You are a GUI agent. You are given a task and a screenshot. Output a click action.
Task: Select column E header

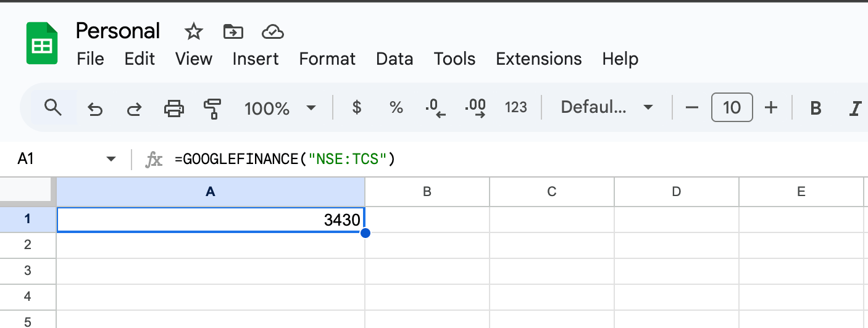tap(801, 192)
